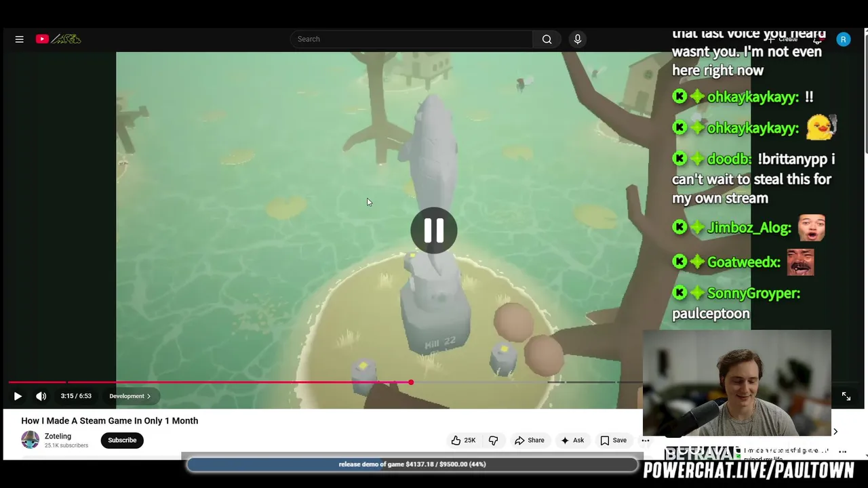Click the 3:15 / 6:53 time display

coord(76,396)
